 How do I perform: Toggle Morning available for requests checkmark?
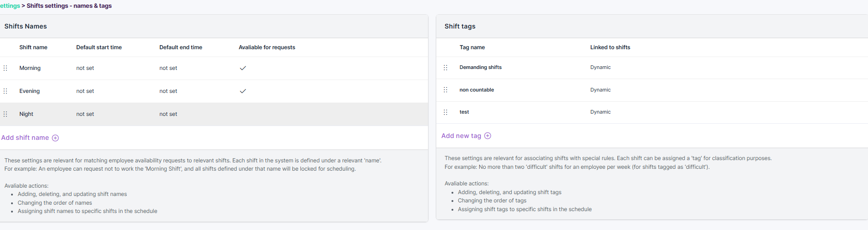tap(243, 68)
